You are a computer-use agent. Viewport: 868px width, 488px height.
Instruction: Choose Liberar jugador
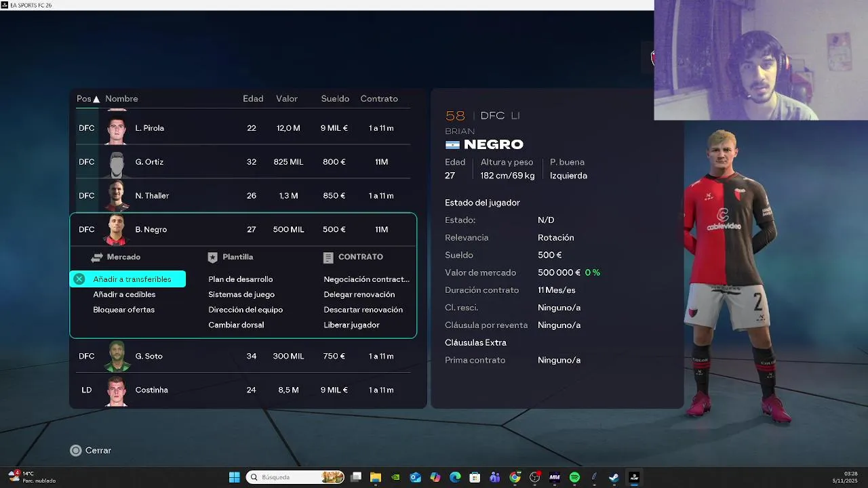tap(351, 325)
